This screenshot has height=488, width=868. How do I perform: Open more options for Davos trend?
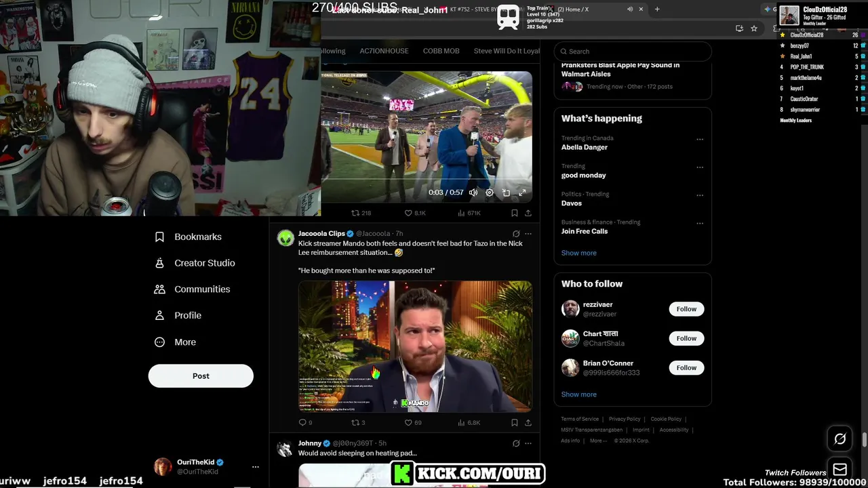click(x=700, y=195)
